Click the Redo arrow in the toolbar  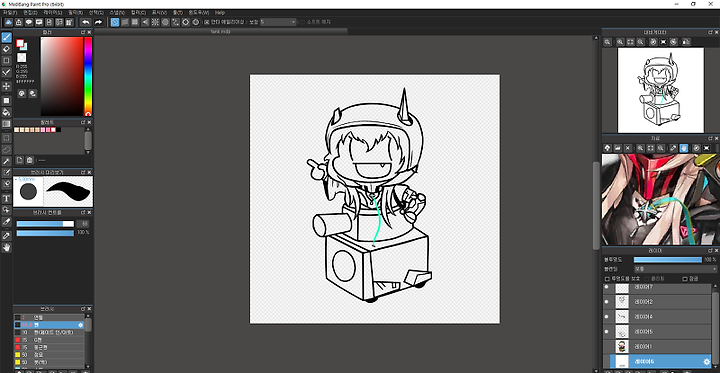(98, 22)
